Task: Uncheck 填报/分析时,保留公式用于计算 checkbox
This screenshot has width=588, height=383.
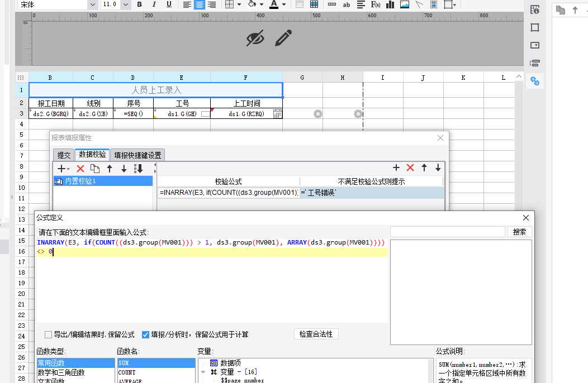Action: [146, 335]
